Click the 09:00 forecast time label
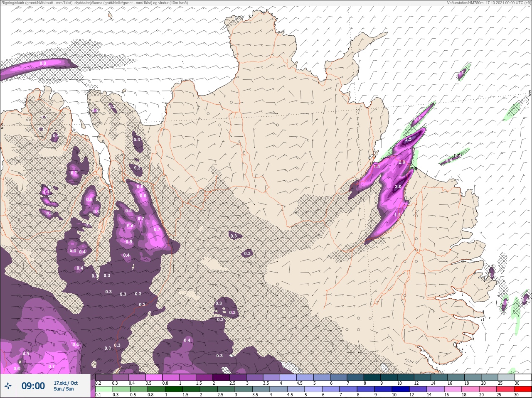 pyautogui.click(x=33, y=386)
